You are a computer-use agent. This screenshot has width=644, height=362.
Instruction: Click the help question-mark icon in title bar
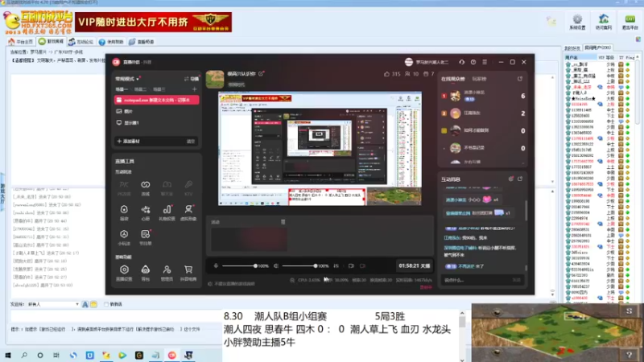[x=473, y=62]
